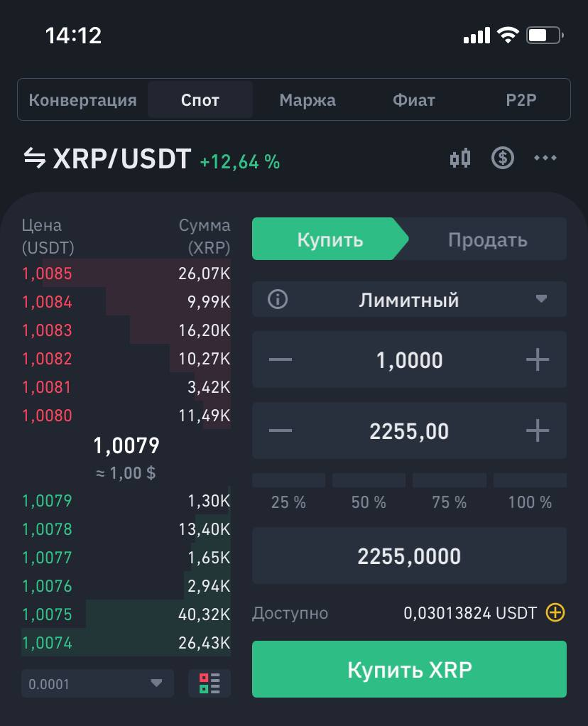Increase price with the plus button

pos(538,359)
